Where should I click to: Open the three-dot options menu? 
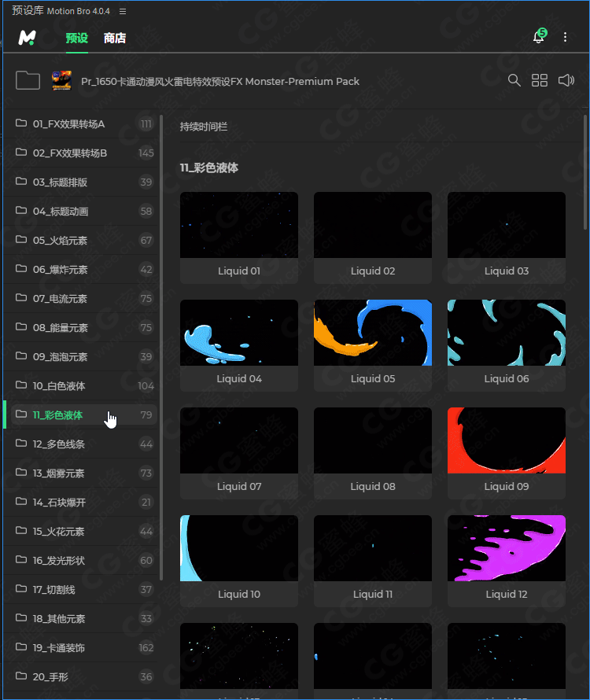point(565,37)
